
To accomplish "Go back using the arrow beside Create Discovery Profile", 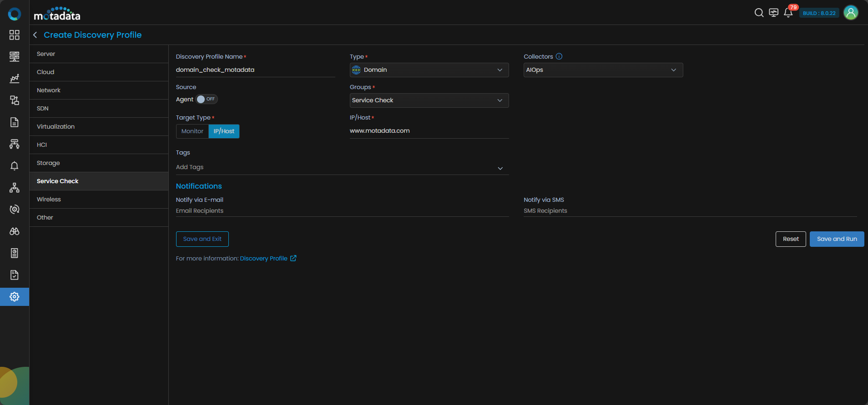I will 35,35.
